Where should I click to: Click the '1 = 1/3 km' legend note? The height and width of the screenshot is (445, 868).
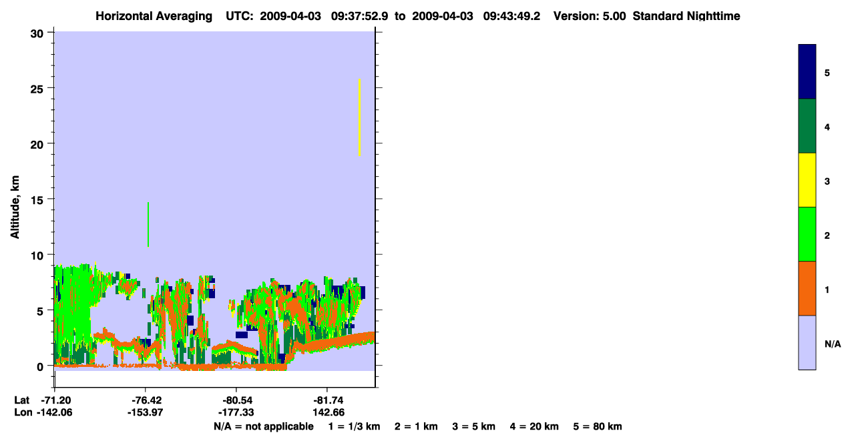point(355,426)
